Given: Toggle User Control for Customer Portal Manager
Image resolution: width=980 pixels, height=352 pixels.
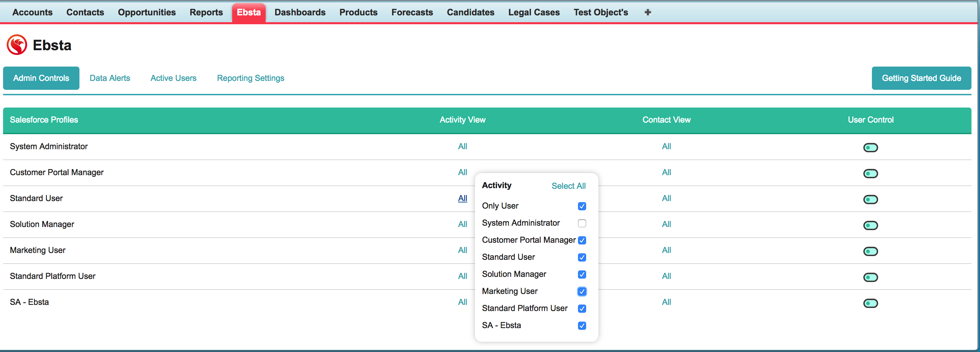Looking at the screenshot, I should tap(870, 174).
